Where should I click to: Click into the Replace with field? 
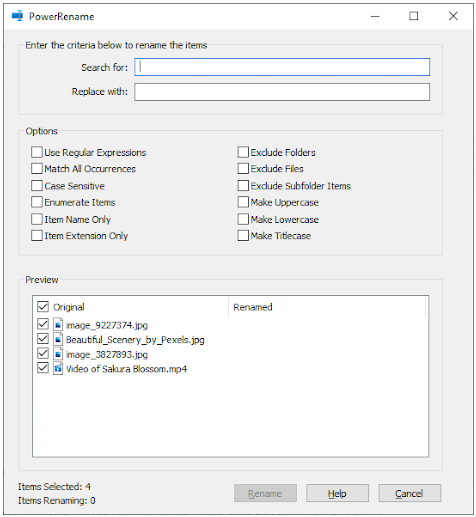pyautogui.click(x=282, y=92)
